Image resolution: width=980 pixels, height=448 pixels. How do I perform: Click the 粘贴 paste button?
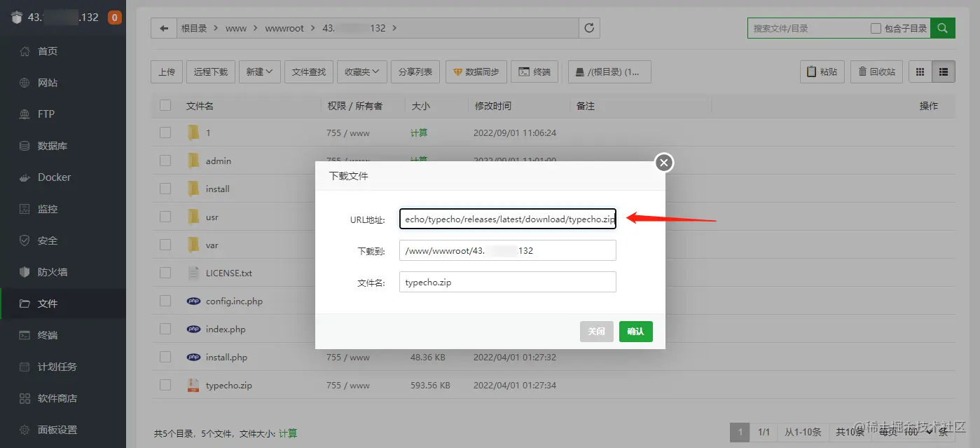(822, 72)
